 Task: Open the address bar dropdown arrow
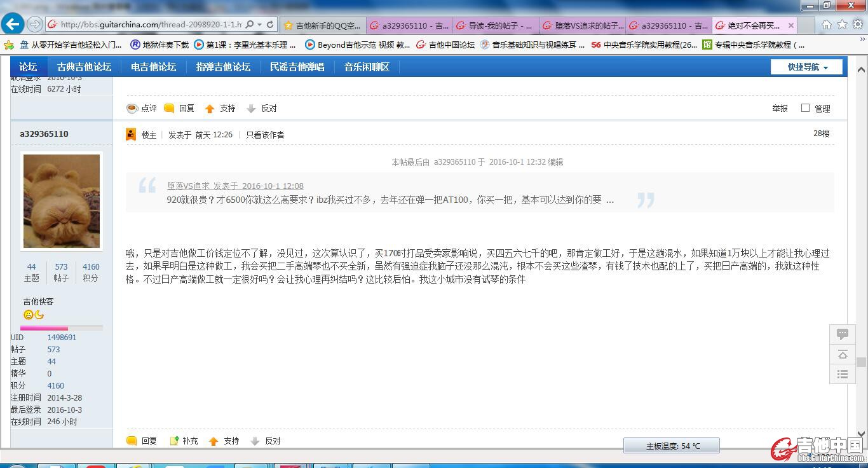pos(260,25)
